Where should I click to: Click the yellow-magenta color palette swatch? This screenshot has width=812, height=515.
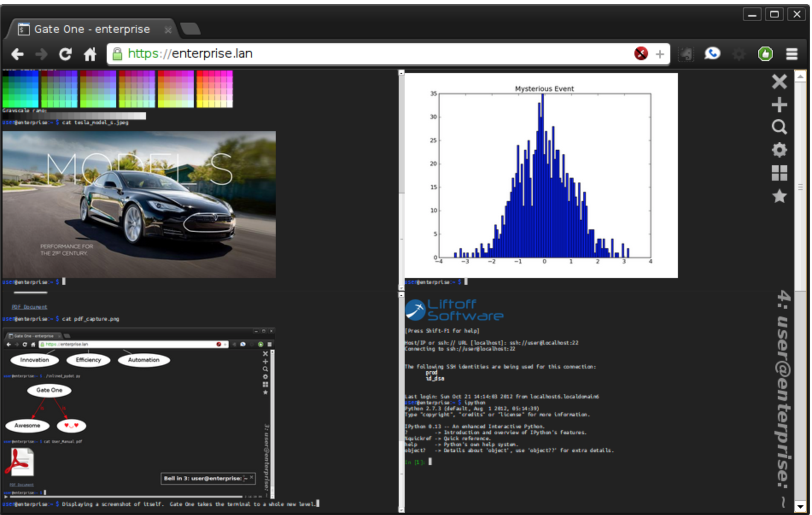[175, 89]
